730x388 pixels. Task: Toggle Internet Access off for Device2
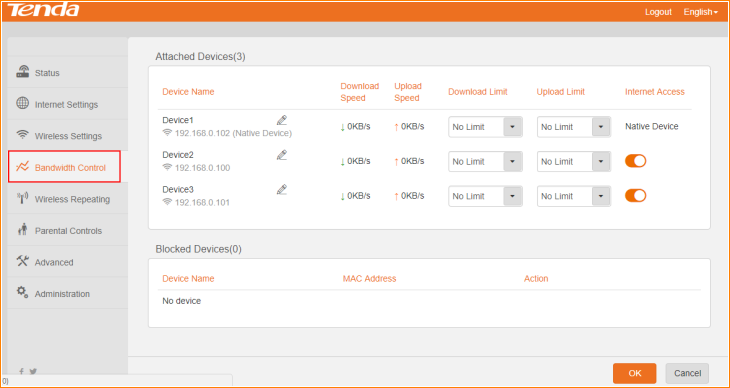coord(635,161)
